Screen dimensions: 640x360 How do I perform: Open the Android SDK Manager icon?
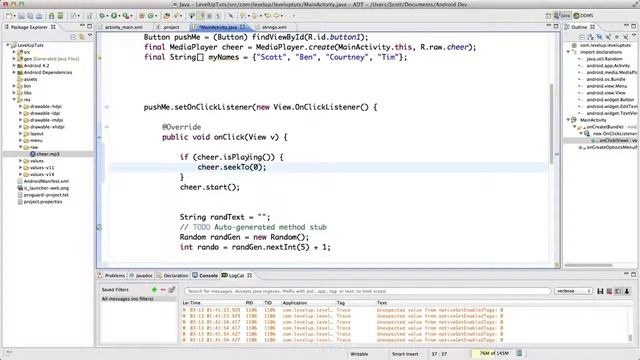tap(51, 16)
